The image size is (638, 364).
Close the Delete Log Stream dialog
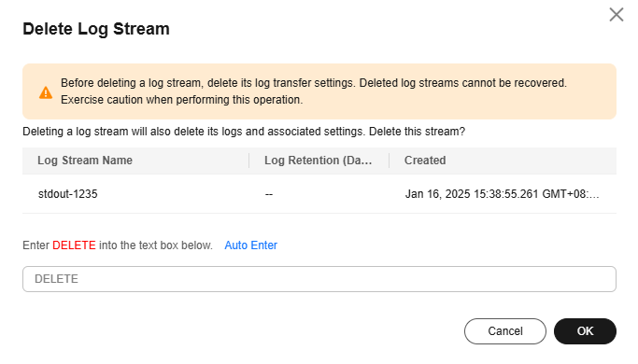pos(616,15)
